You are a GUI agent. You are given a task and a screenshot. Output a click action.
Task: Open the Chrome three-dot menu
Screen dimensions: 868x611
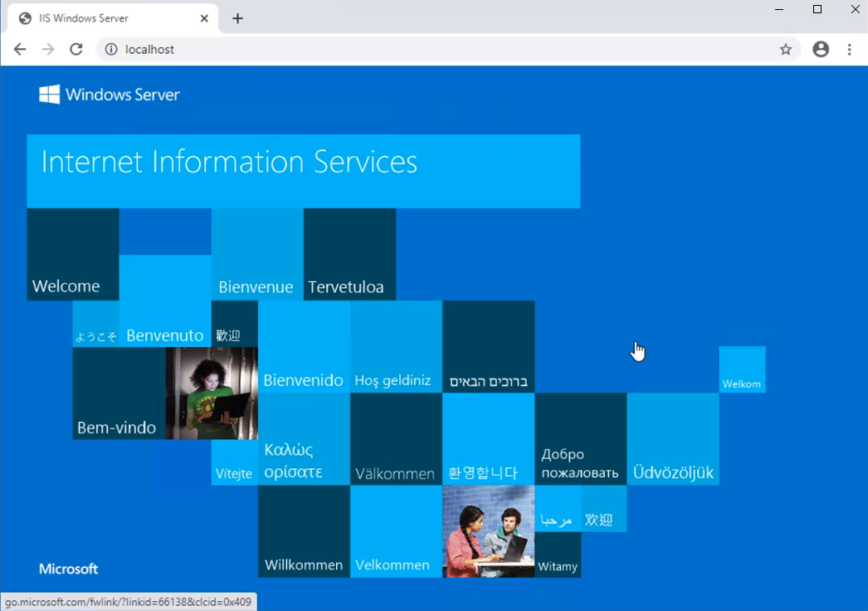tap(849, 49)
